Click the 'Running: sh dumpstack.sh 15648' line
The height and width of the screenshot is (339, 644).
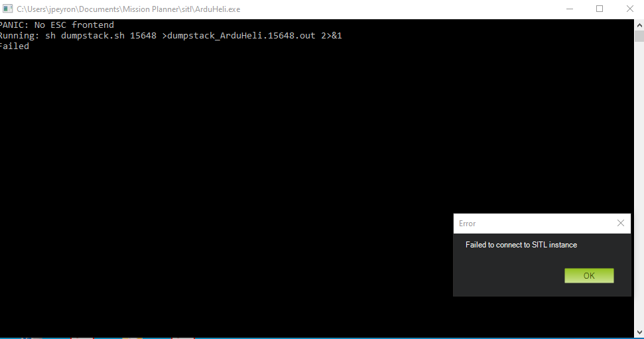[170, 36]
